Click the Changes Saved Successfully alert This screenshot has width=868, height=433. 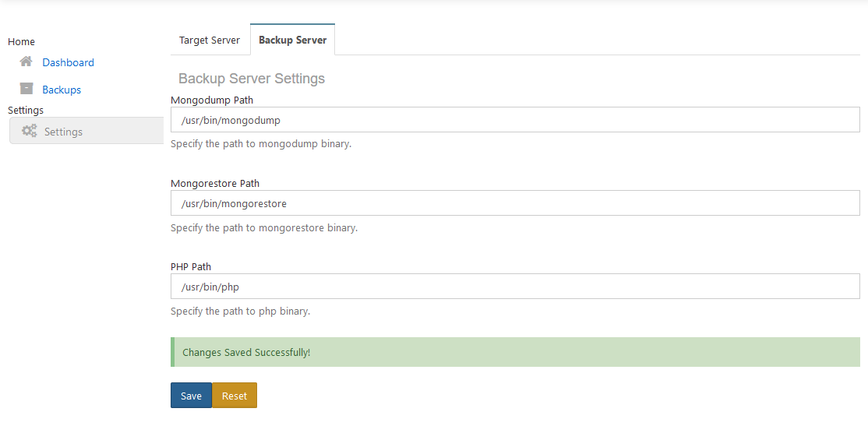pos(515,352)
